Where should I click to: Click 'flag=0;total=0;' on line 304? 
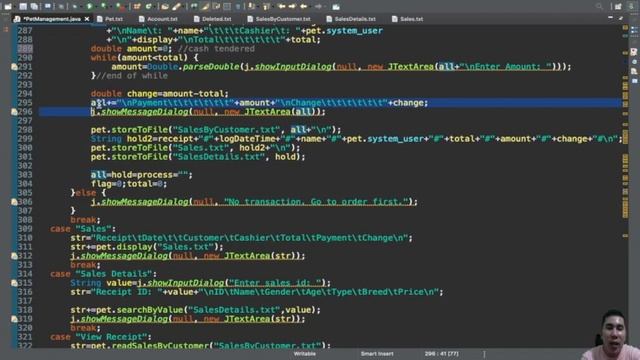click(x=129, y=184)
